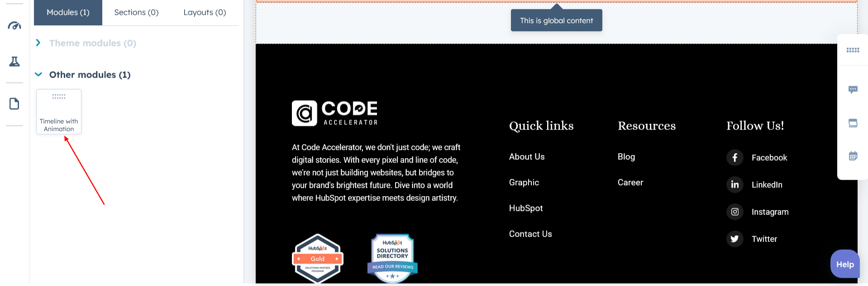868x286 pixels.
Task: Click the LinkedIn icon in footer
Action: click(734, 185)
